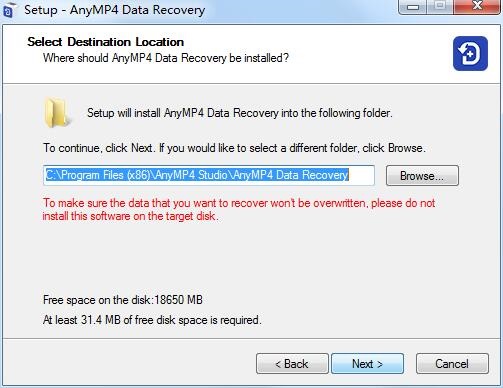Click into the installation path text field

tap(209, 175)
